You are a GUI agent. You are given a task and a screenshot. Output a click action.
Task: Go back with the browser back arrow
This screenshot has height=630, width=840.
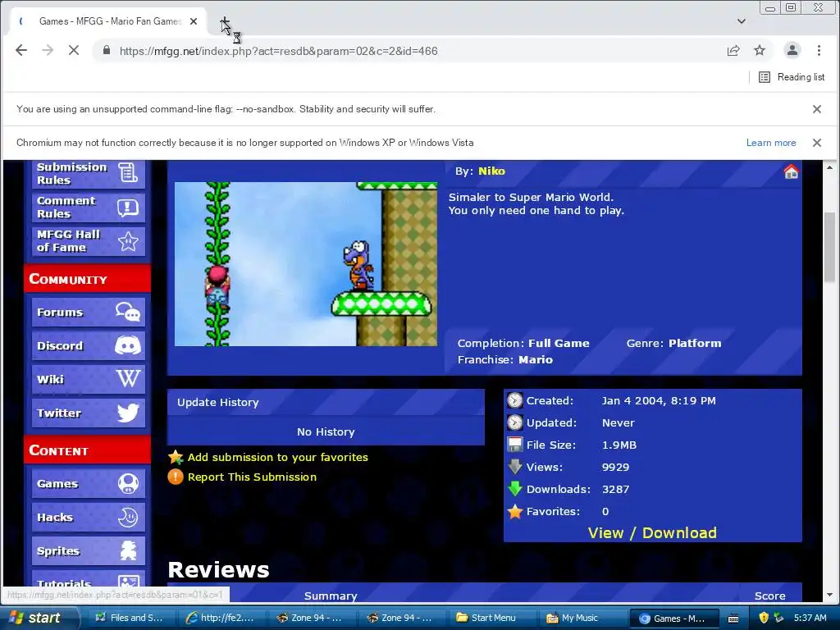pyautogui.click(x=21, y=50)
